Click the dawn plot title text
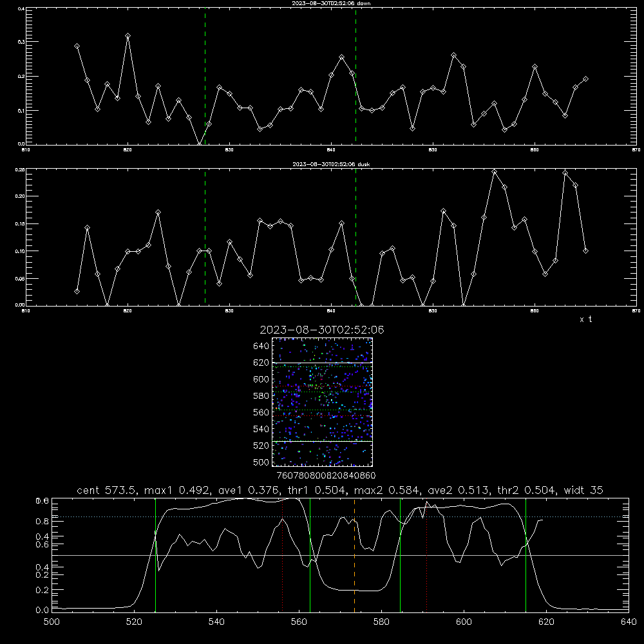Screen dimensions: 644x644 tap(331, 3)
